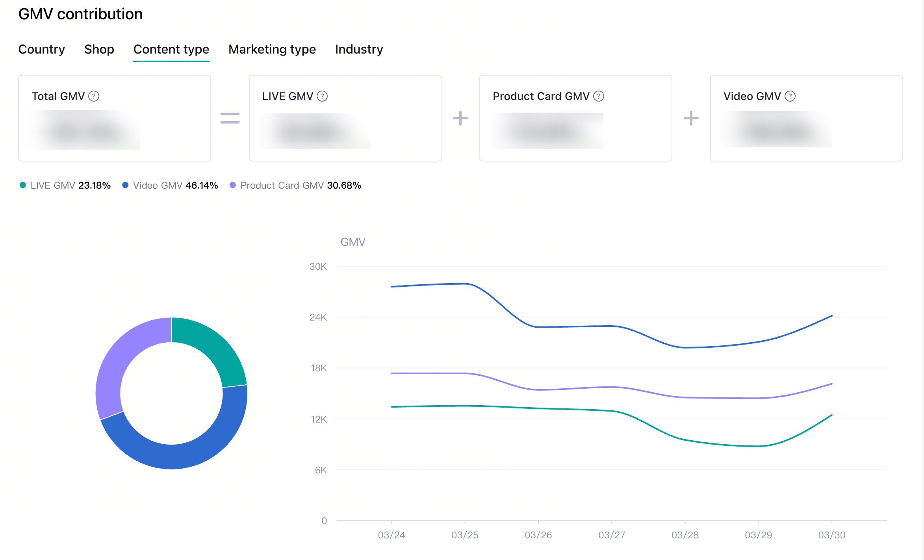Click help icon beside LIVE GMV
Image resolution: width=924 pixels, height=560 pixels.
322,96
